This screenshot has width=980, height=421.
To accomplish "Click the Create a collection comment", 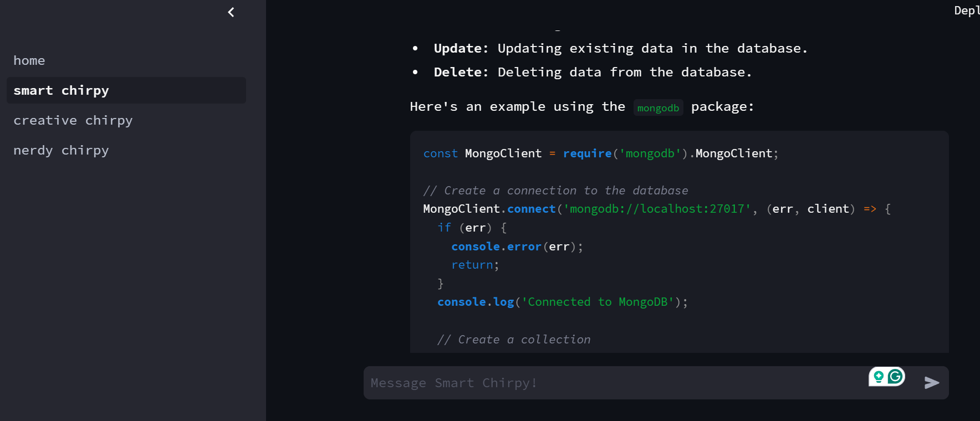I will 514,340.
